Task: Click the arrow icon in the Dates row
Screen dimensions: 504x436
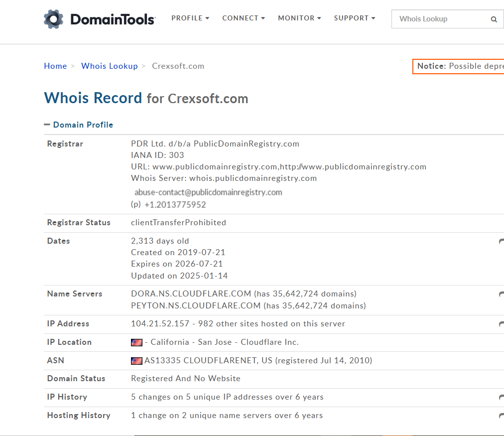Action: click(501, 242)
